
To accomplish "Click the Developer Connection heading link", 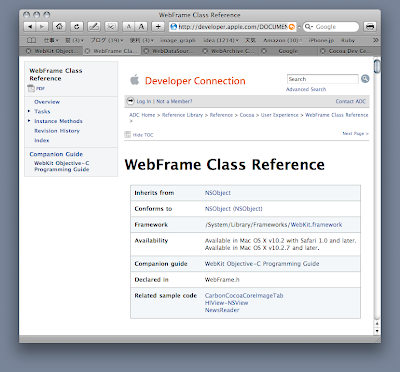I will 195,81.
